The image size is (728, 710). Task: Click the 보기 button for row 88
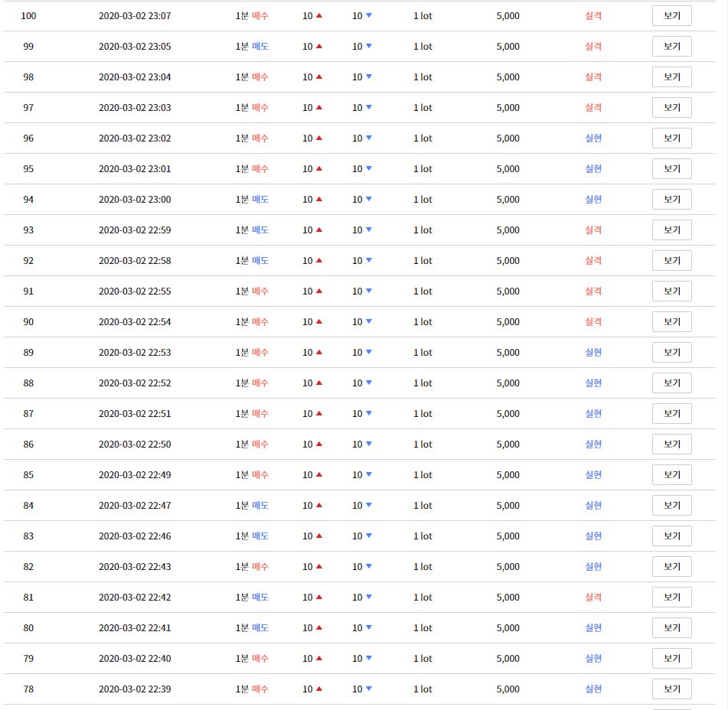tap(671, 383)
